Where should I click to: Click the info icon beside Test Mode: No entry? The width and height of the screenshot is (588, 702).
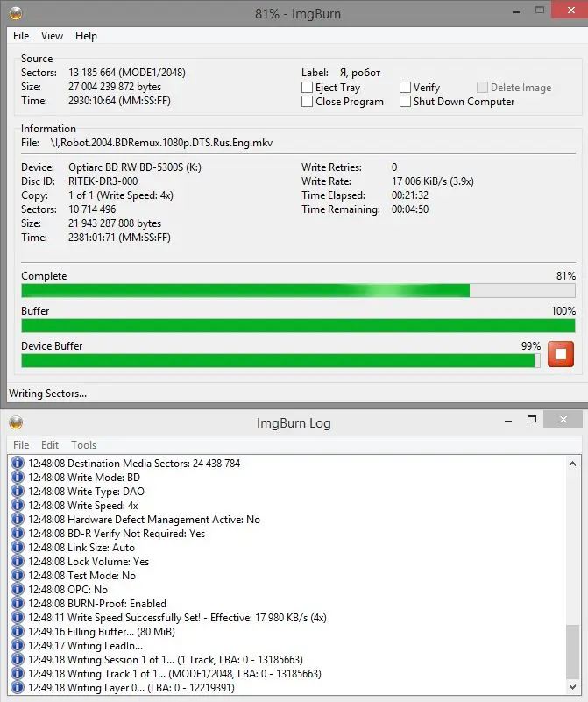pos(17,575)
